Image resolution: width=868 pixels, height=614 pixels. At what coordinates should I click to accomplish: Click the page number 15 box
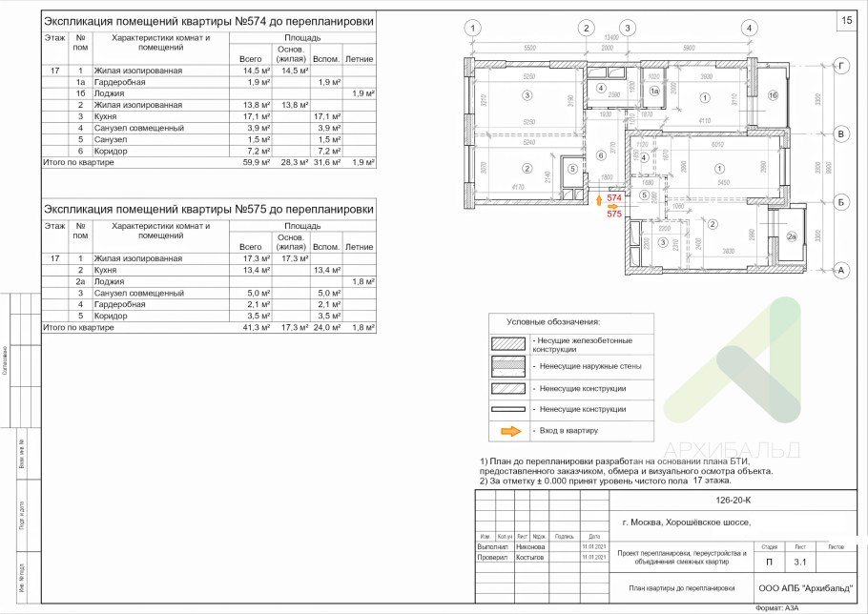pos(846,19)
